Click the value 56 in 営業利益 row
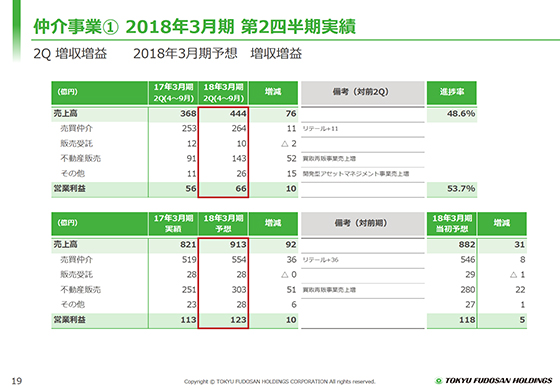The width and height of the screenshot is (560, 388). [191, 188]
